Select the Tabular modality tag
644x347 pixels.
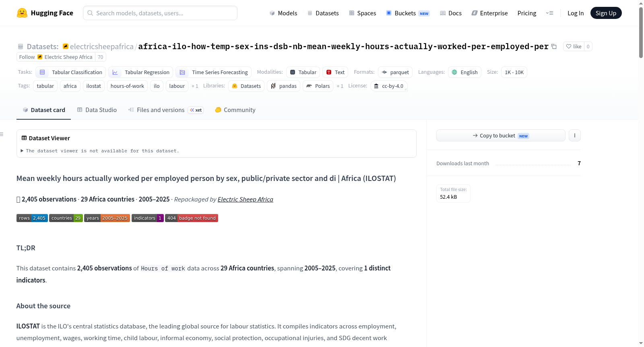pos(303,72)
